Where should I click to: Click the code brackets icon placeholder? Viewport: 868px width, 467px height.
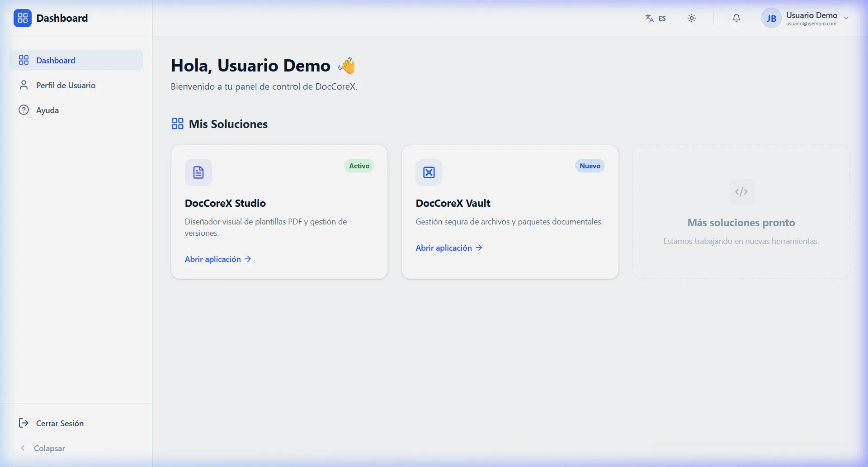point(741,192)
